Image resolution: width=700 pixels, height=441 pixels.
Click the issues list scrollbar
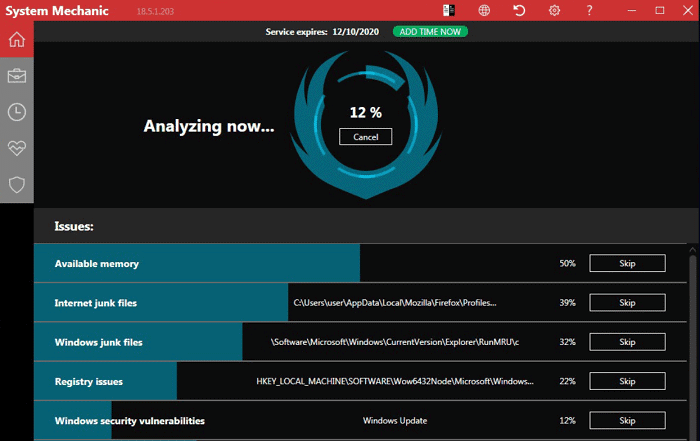pos(692,348)
